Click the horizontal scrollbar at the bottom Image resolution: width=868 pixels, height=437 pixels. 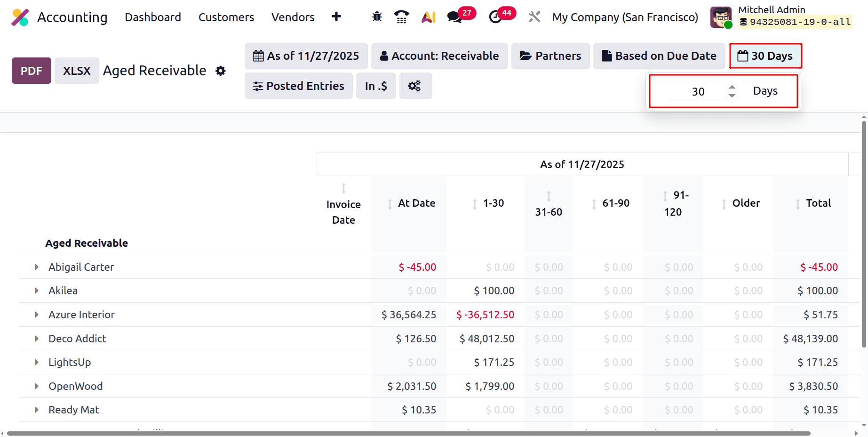pyautogui.click(x=408, y=433)
